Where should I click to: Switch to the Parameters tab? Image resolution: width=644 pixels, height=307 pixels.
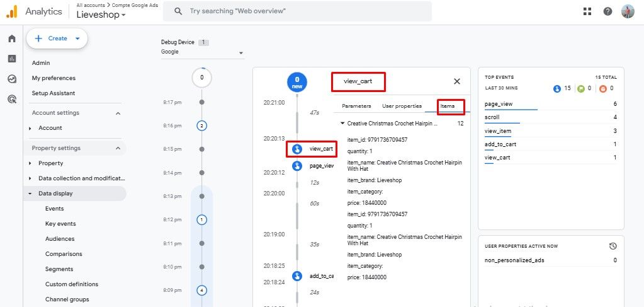tap(356, 106)
